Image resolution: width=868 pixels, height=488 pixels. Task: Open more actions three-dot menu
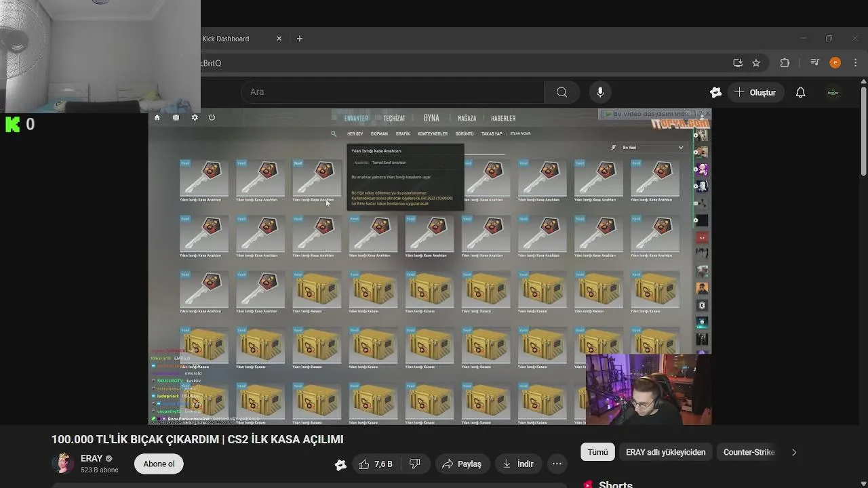(x=557, y=464)
